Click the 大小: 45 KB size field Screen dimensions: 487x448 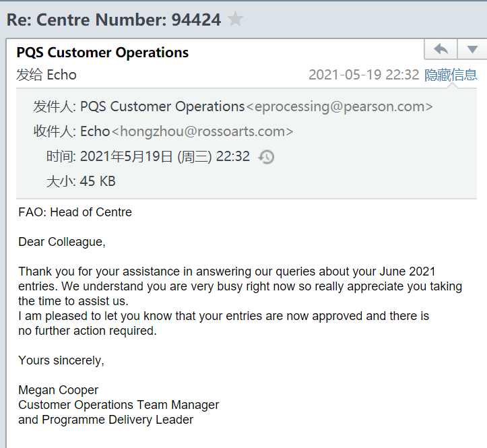(81, 181)
